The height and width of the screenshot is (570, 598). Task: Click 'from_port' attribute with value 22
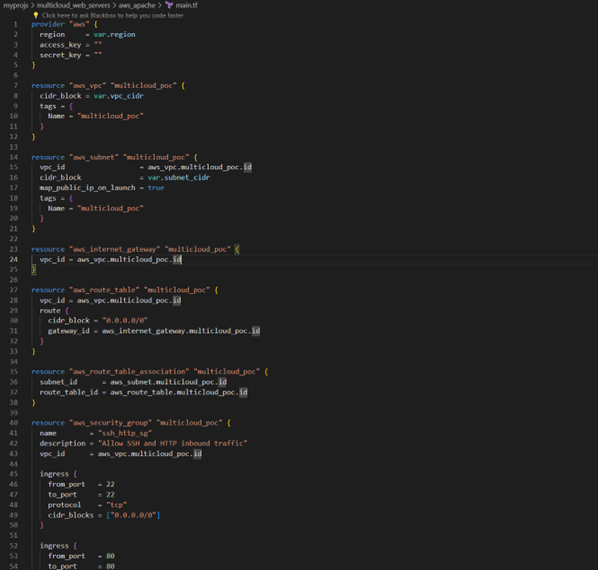[x=66, y=484]
